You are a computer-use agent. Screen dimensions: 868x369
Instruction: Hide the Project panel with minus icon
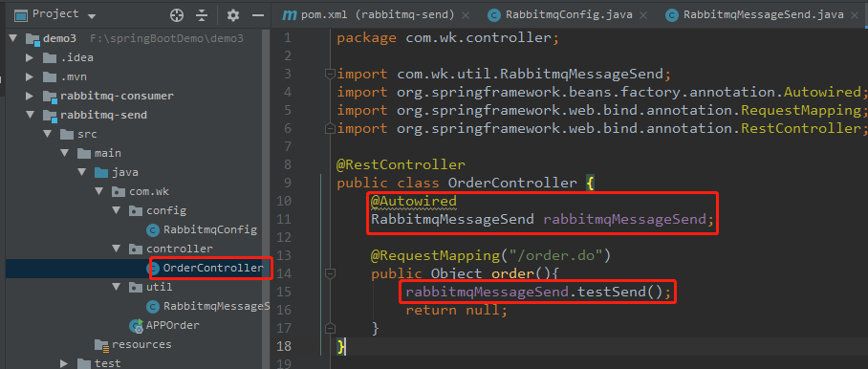coord(258,15)
